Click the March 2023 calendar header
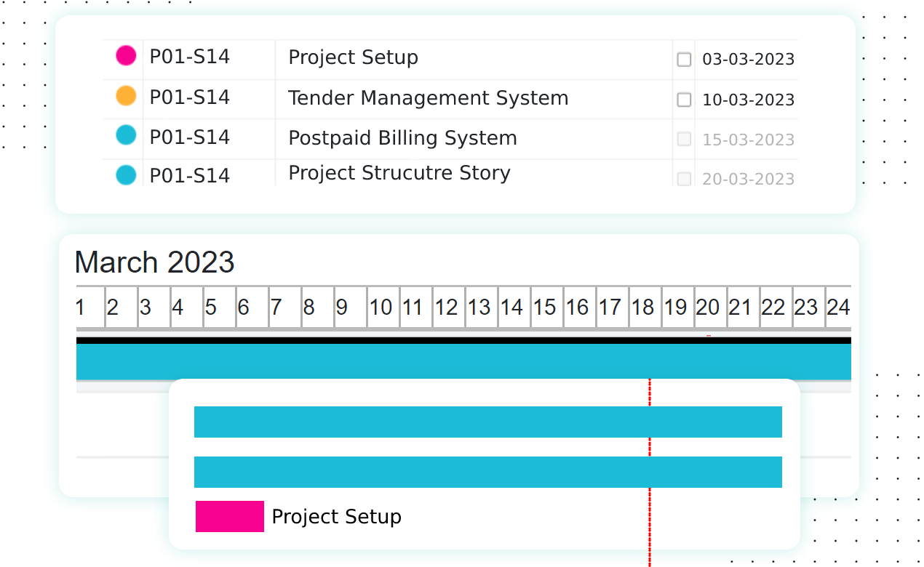Screen dimensions: 924x567 tap(154, 262)
